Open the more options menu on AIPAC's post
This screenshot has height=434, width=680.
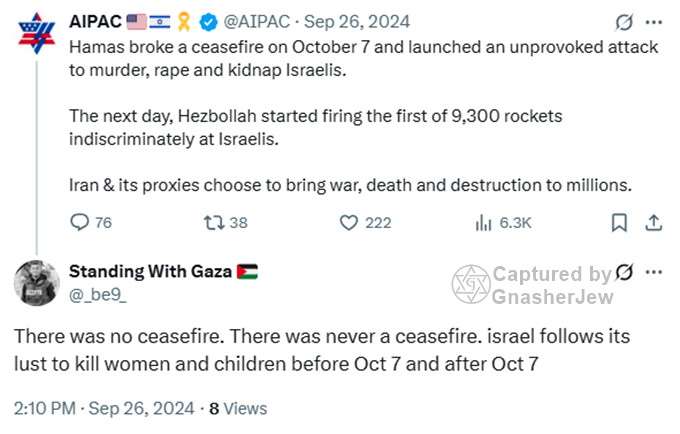[654, 22]
